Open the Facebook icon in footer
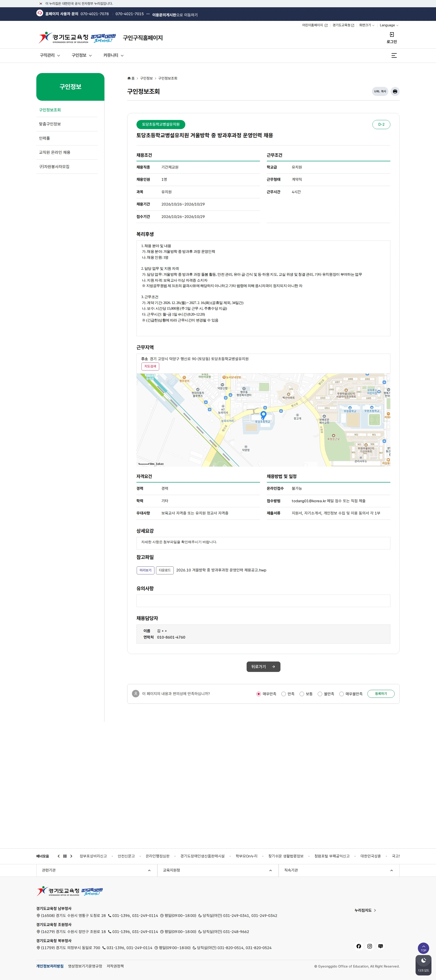436x980 pixels. tap(359, 946)
